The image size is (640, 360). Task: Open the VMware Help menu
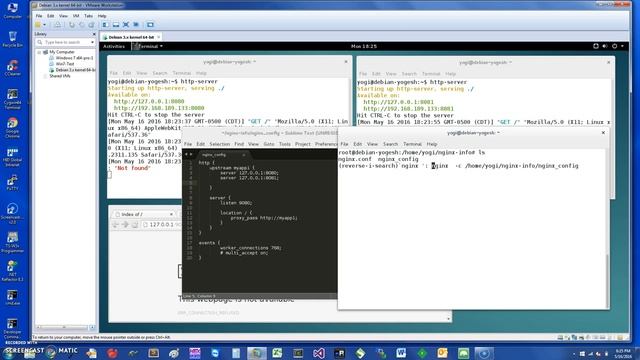102,16
